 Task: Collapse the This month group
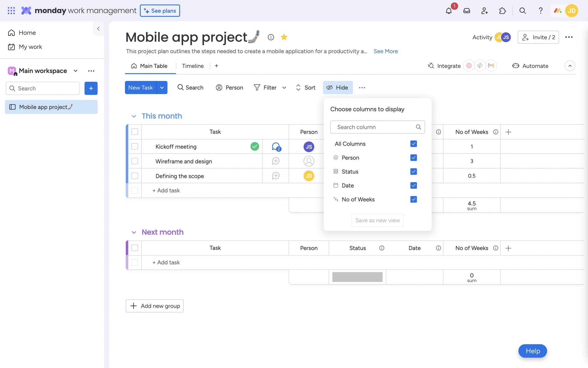click(x=134, y=116)
